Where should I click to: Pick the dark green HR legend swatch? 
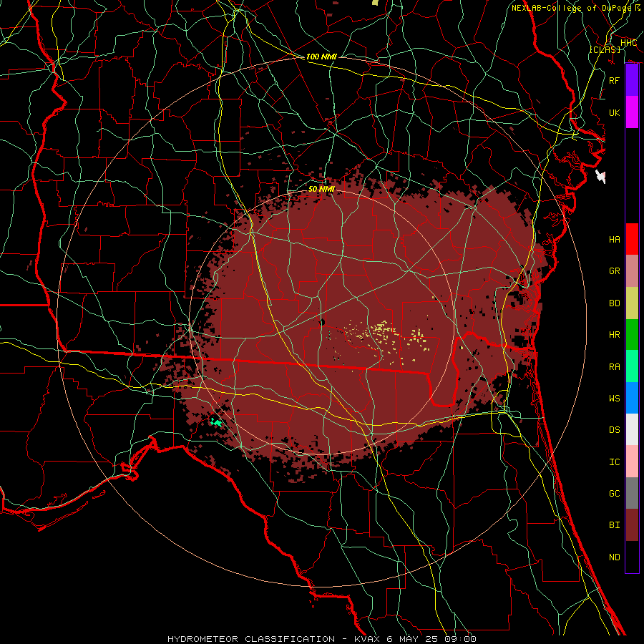(x=632, y=334)
